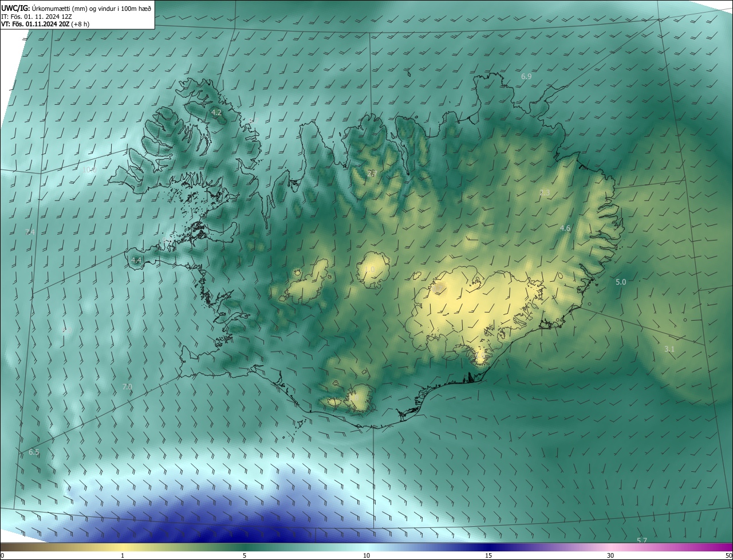Click the 7.4 value label on the map
The image size is (733, 560).
coord(30,232)
